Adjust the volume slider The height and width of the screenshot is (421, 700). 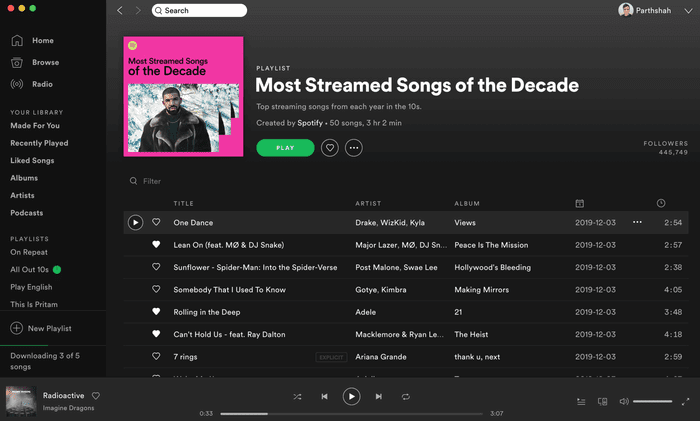(x=652, y=401)
